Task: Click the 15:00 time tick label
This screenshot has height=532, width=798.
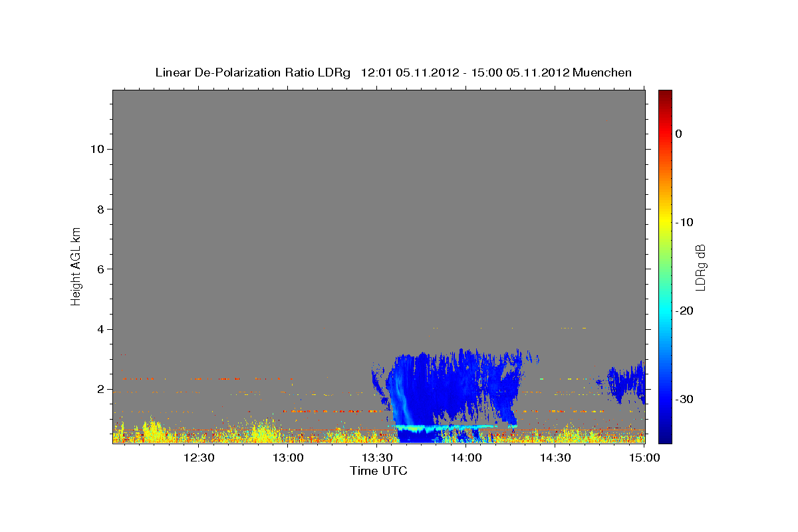Action: click(x=644, y=458)
